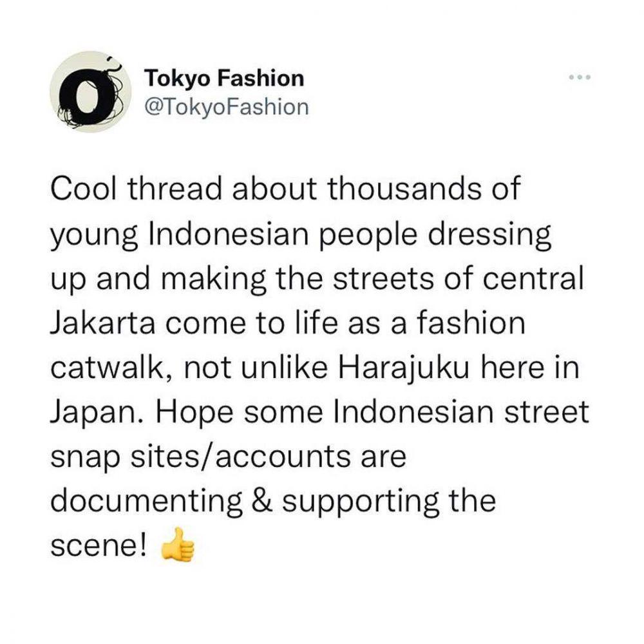Click the Tokyo Fashion display name
This screenshot has width=644, height=644.
click(x=224, y=78)
